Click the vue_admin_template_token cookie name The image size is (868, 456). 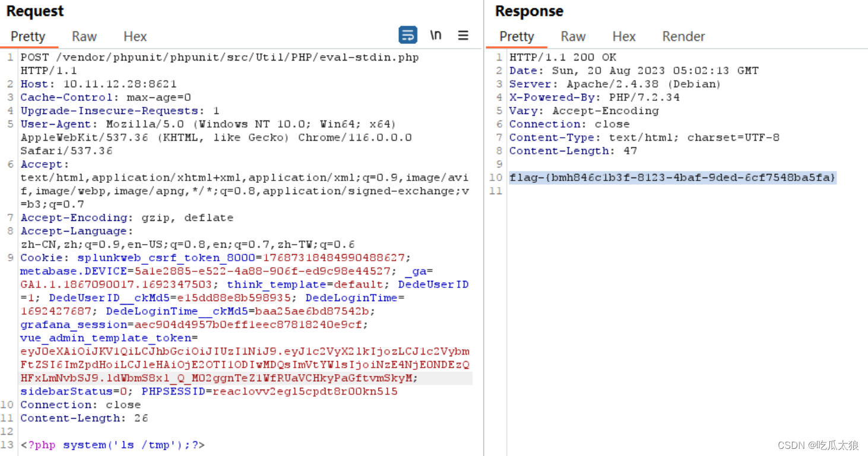click(x=106, y=338)
